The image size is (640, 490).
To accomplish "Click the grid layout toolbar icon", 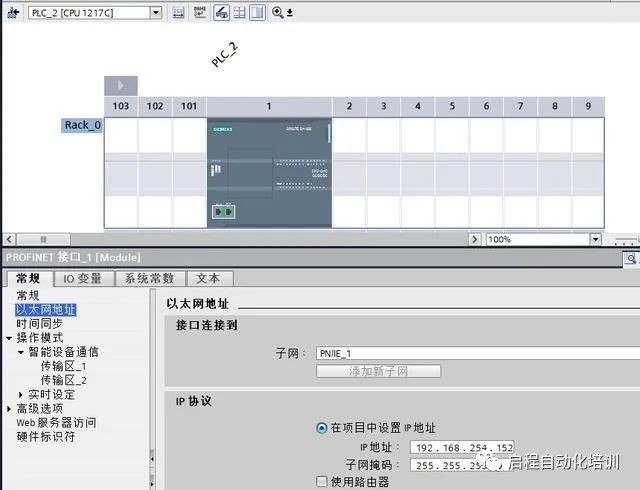I will [x=240, y=13].
